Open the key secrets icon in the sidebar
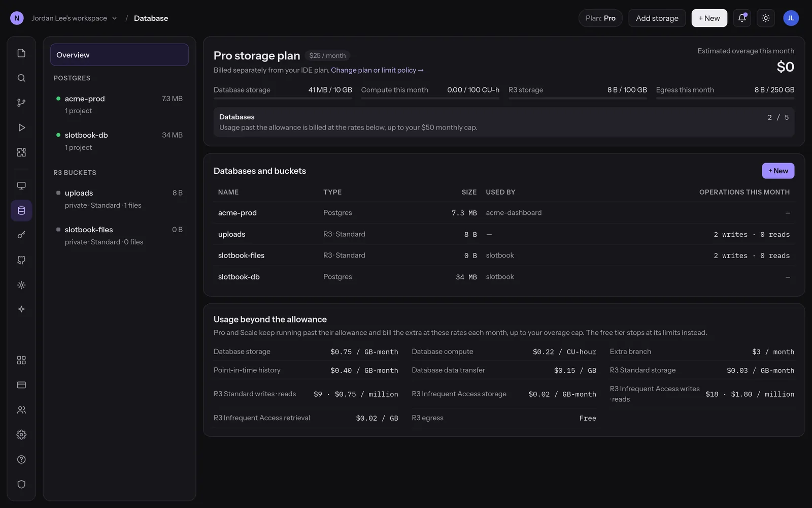Image resolution: width=812 pixels, height=508 pixels. point(21,235)
